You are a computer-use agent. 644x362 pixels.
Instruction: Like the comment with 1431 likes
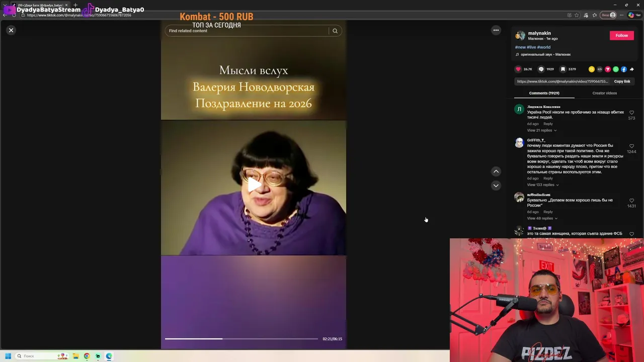coord(631,201)
